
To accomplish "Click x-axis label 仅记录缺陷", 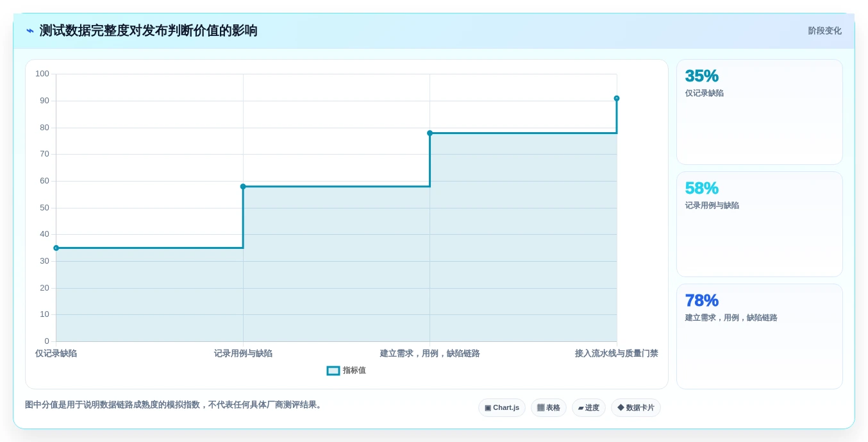I will tap(56, 353).
